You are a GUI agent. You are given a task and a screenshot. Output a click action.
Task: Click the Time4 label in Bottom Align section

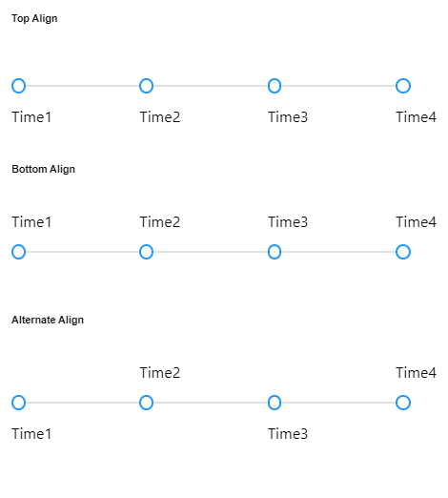(416, 222)
